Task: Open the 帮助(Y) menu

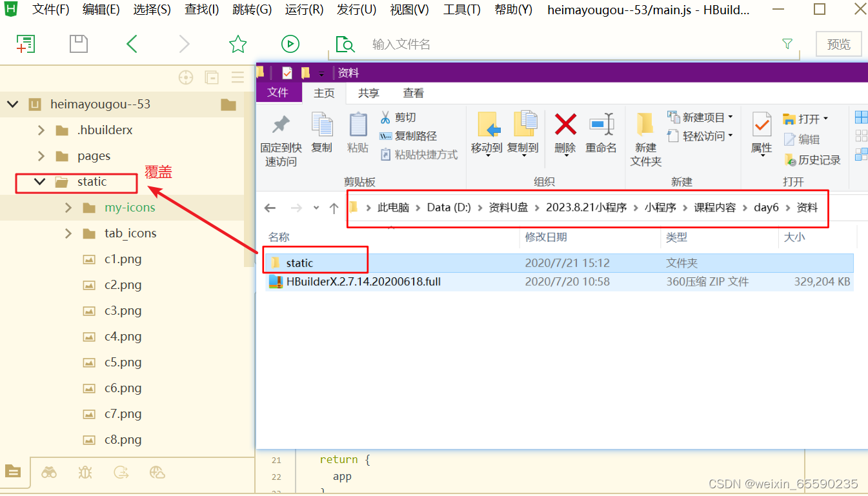Action: coord(514,9)
